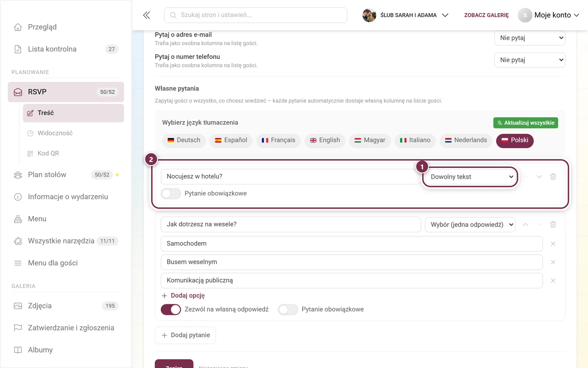Open the 'Dowolny tekst' question type dropdown
588x368 pixels.
tap(470, 177)
